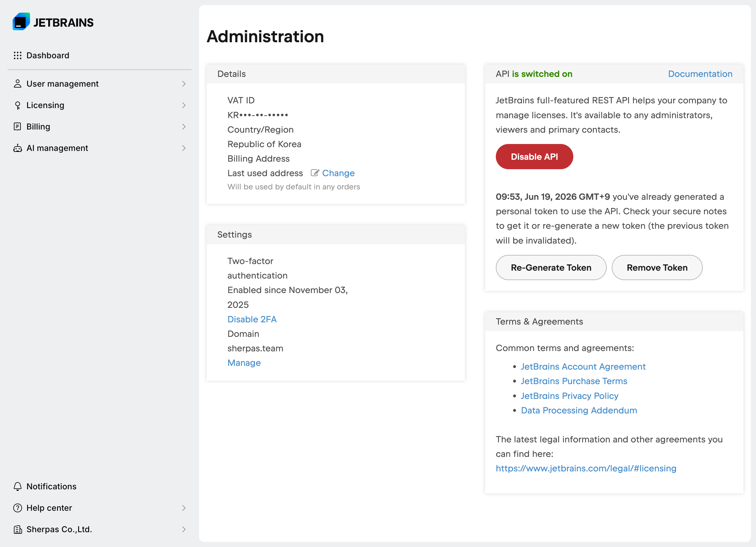Expand the User management chevron
756x547 pixels.
click(184, 84)
